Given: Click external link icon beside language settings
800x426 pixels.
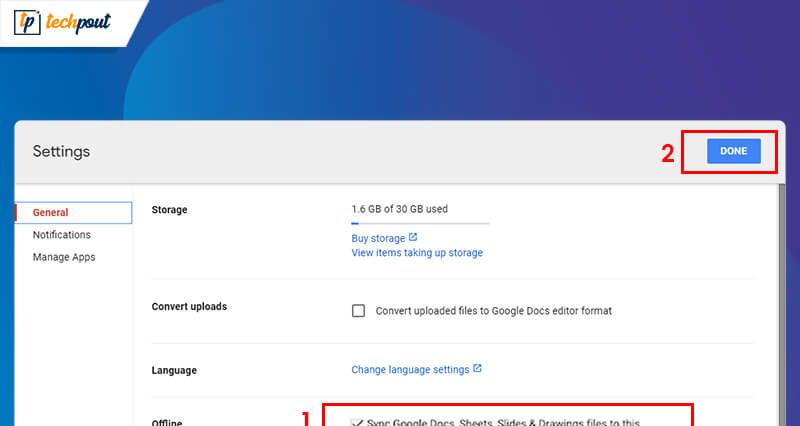Looking at the screenshot, I should point(477,368).
